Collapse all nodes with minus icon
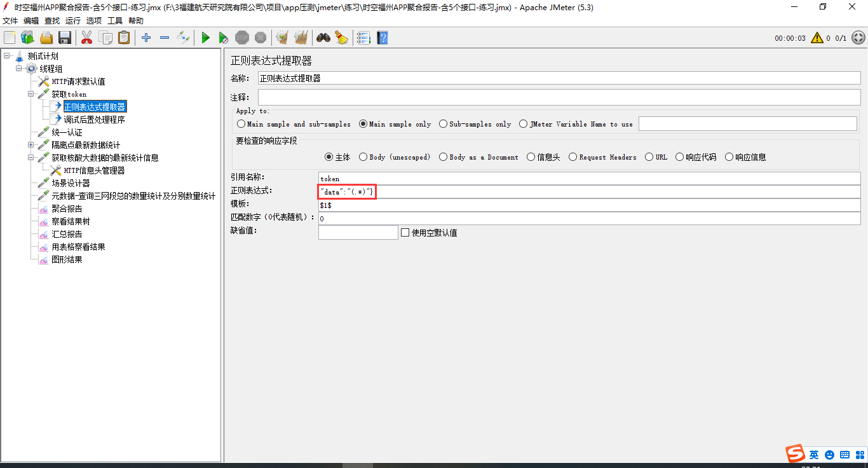868x468 pixels. (x=165, y=38)
